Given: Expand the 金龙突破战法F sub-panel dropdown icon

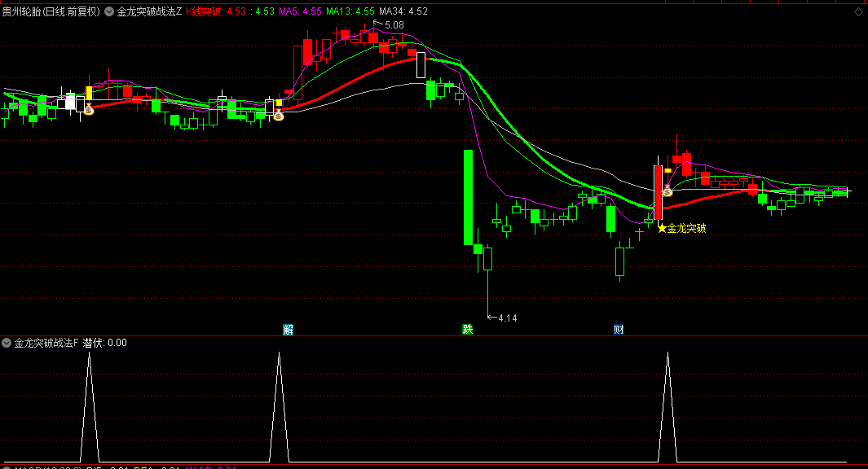Looking at the screenshot, I should coord(7,343).
